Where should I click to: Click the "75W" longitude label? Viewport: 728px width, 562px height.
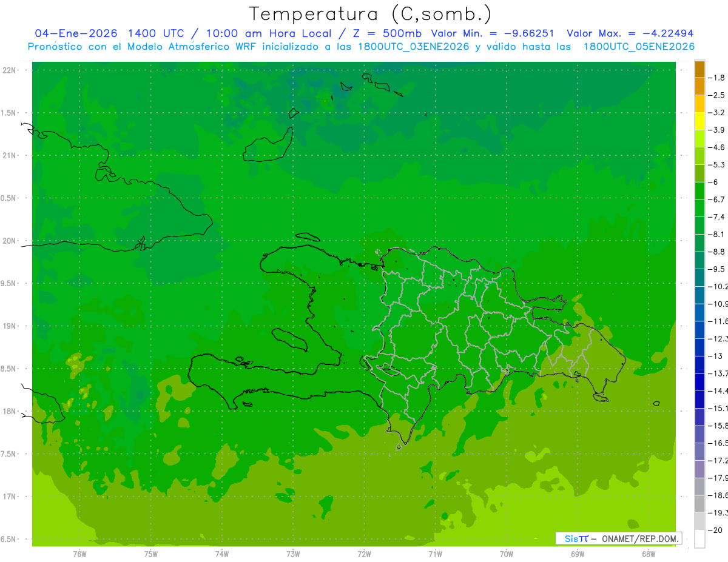(151, 554)
